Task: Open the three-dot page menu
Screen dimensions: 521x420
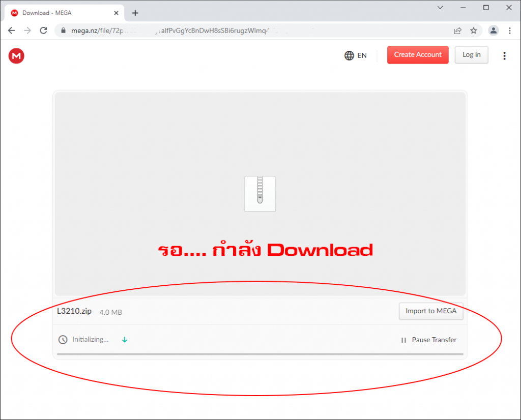Action: tap(504, 55)
